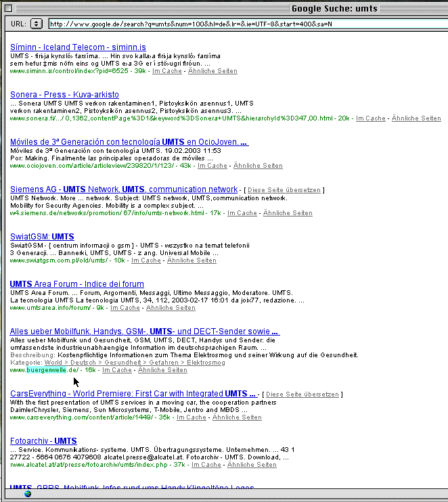
Task: Open the Síminn - Iceland Telecom result
Action: (x=78, y=47)
